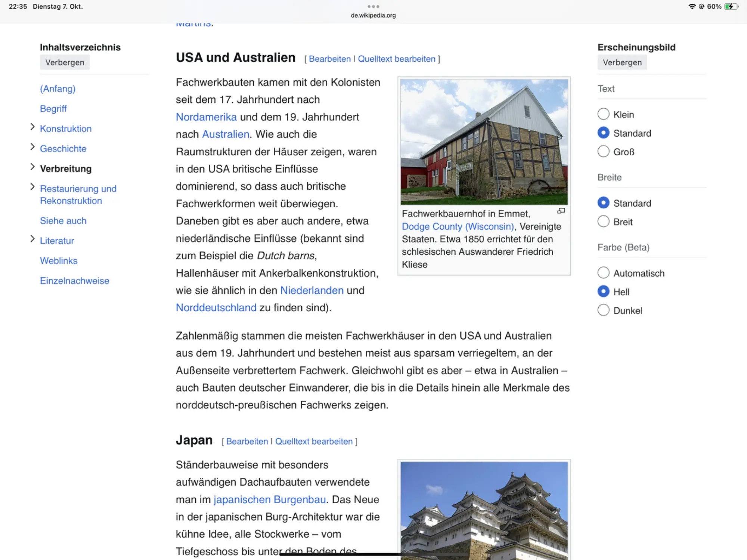Expand the Konstruktion section in the contents
The image size is (747, 560).
tap(32, 127)
